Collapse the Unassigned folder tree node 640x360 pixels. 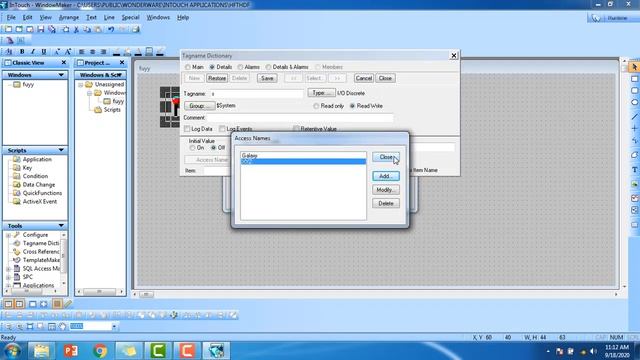(x=80, y=84)
